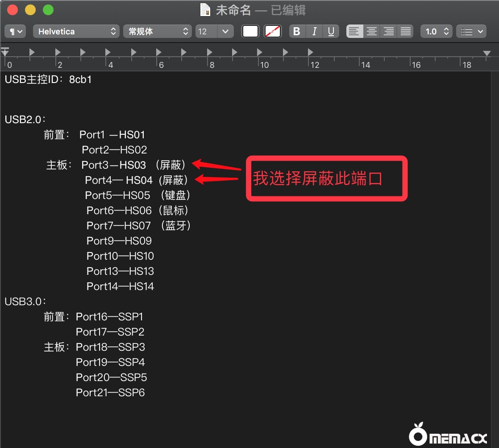
Task: Toggle italic formatting
Action: pos(314,32)
